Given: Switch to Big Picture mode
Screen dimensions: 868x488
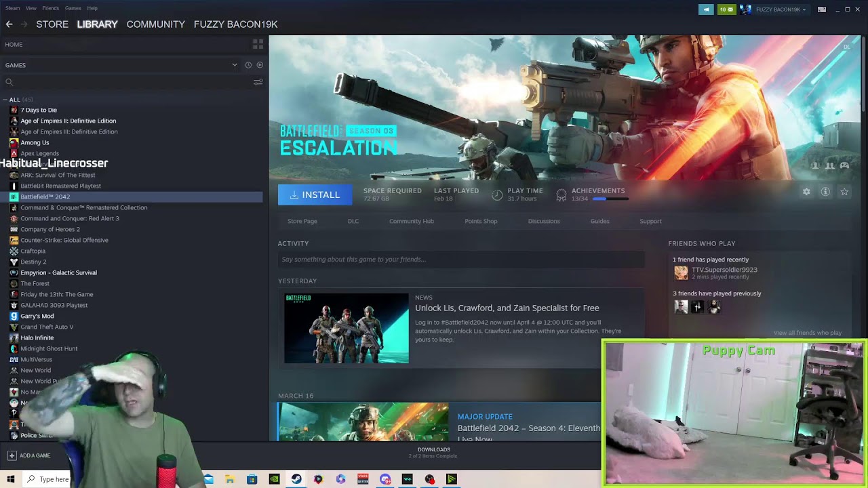Looking at the screenshot, I should coord(822,9).
